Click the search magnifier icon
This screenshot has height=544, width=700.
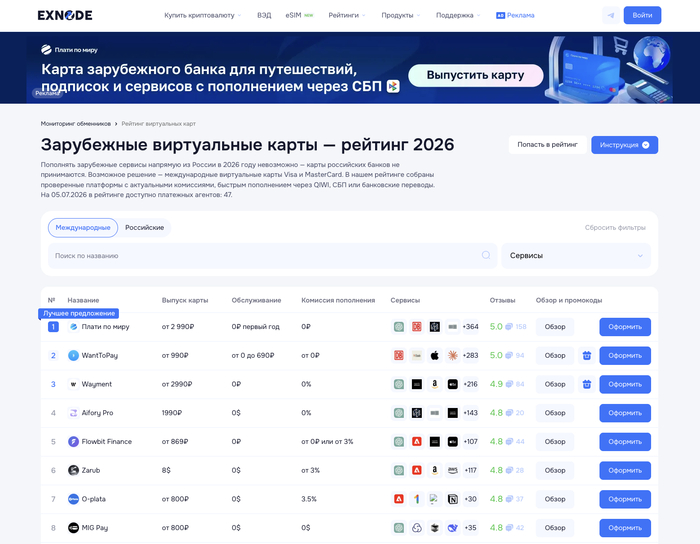pyautogui.click(x=486, y=255)
